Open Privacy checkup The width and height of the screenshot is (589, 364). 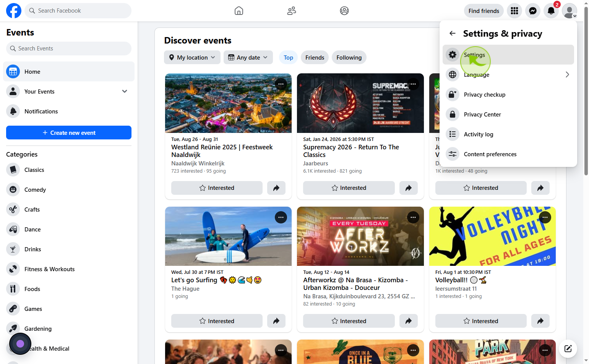[x=508, y=94]
